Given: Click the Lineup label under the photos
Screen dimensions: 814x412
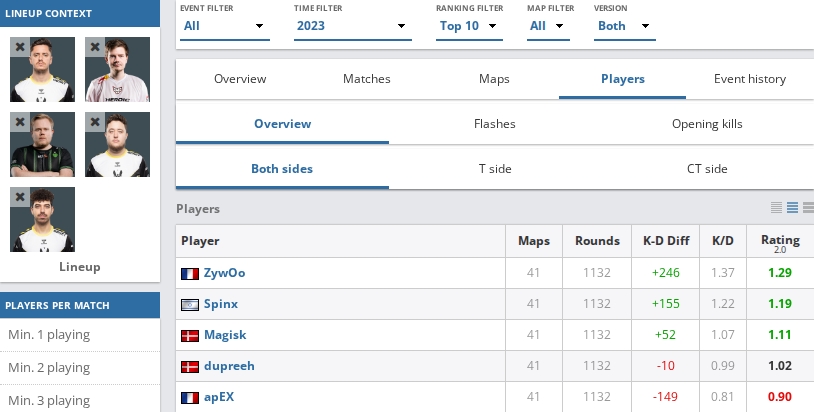Looking at the screenshot, I should point(79,267).
